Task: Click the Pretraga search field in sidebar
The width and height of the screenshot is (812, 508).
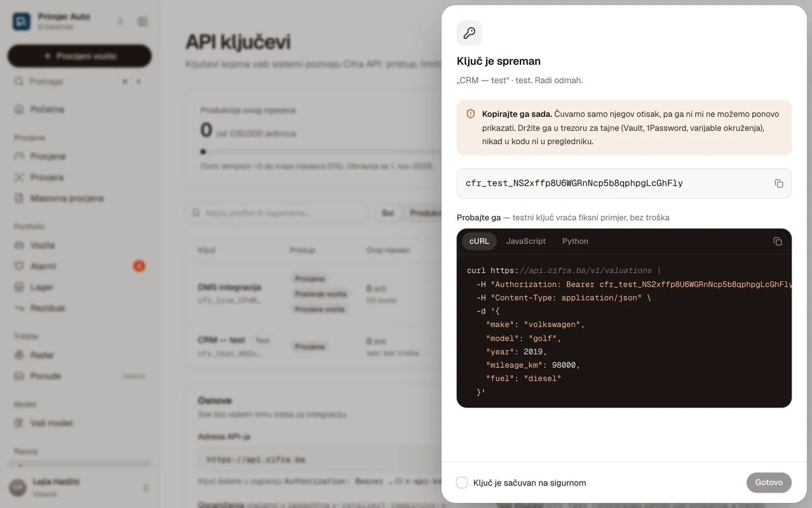Action: (x=80, y=81)
